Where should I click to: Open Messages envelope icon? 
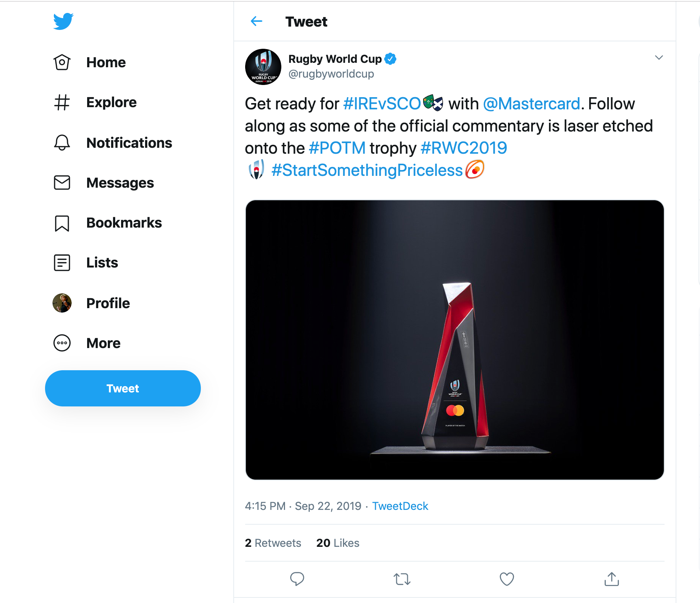[x=62, y=183]
